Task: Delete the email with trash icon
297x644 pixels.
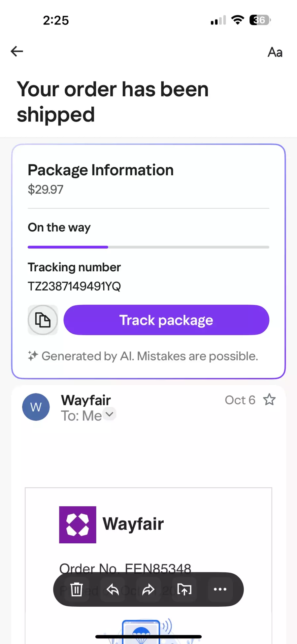Action: [x=77, y=589]
